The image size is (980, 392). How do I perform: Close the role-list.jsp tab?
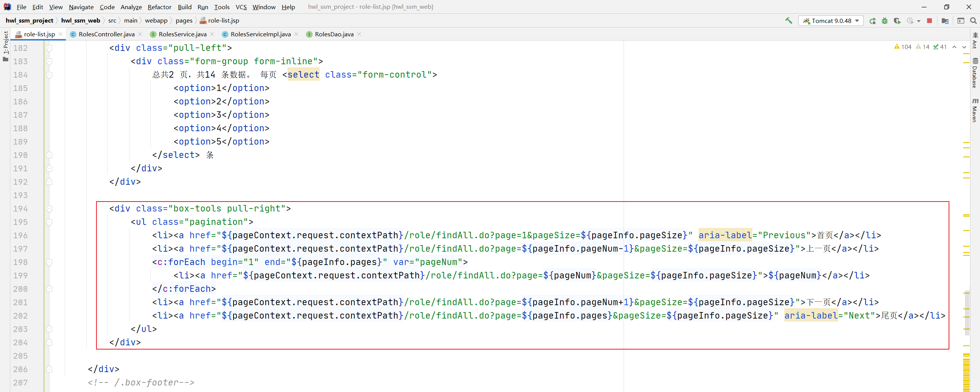60,34
